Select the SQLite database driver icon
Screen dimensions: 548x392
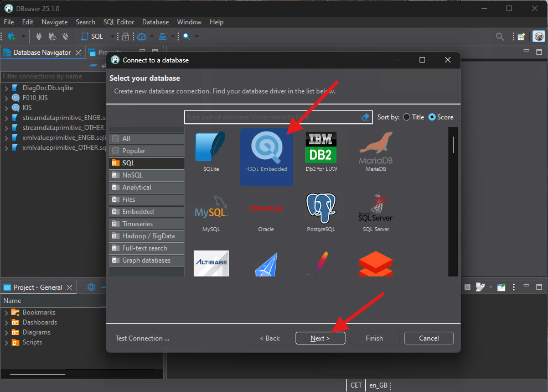[211, 147]
